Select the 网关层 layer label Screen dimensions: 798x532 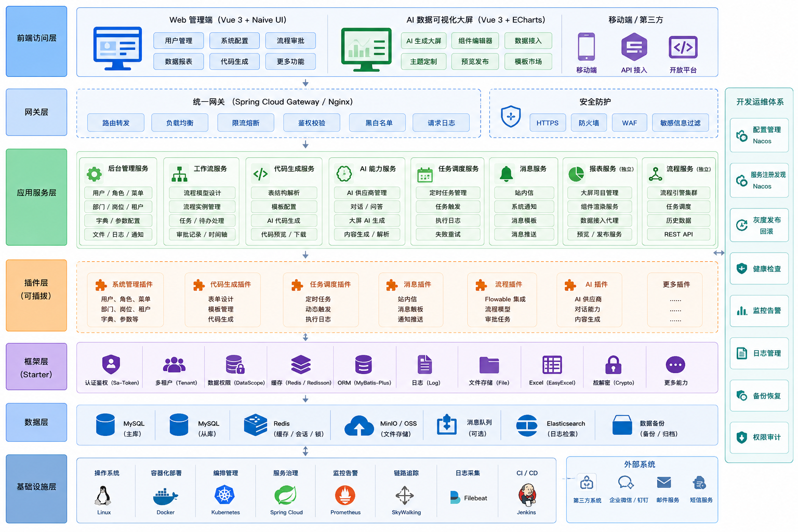point(36,112)
